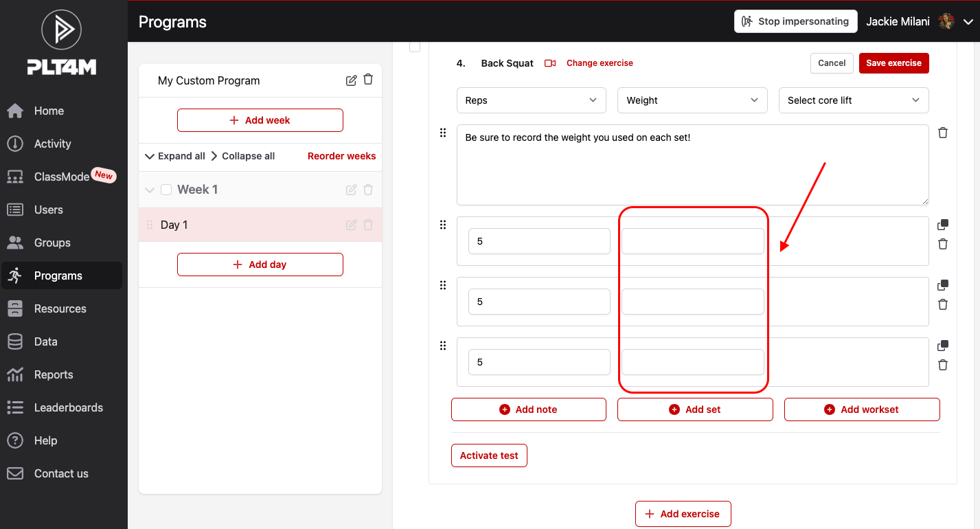
Task: Toggle the Week 1 checkbox
Action: click(x=166, y=190)
